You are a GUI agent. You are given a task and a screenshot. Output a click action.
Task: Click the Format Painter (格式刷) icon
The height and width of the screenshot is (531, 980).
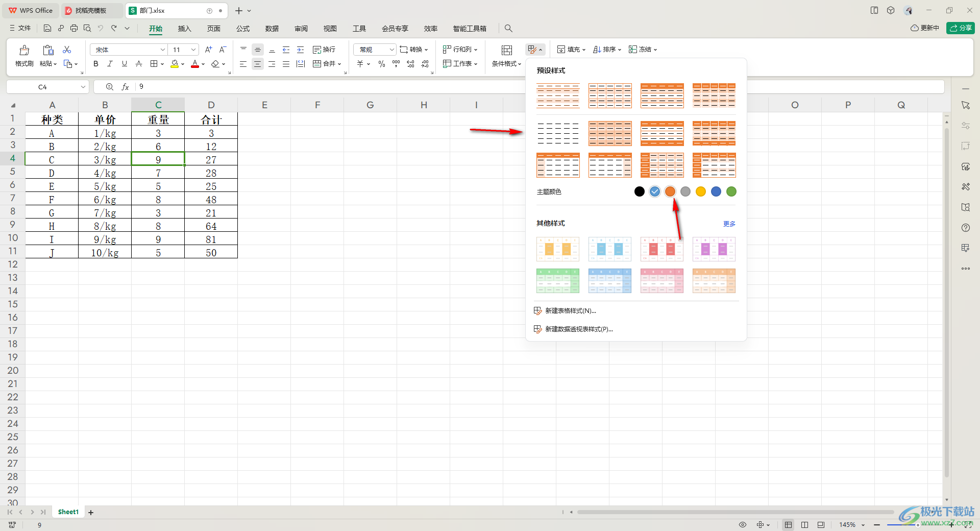(24, 50)
